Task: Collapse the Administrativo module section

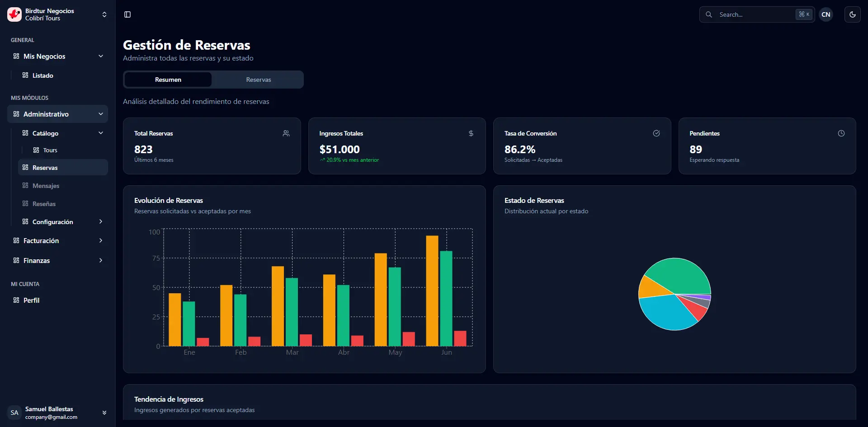Action: [x=100, y=114]
